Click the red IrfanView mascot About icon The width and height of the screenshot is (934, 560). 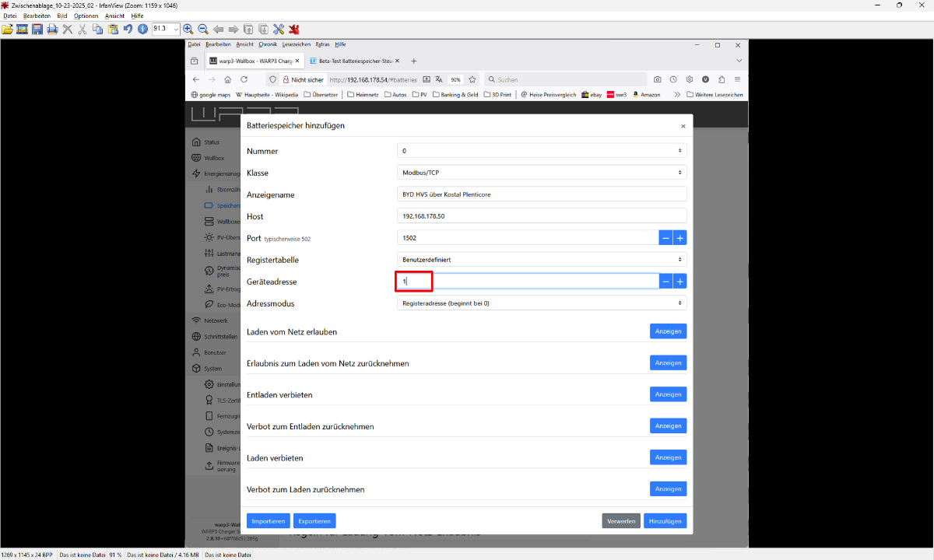294,29
